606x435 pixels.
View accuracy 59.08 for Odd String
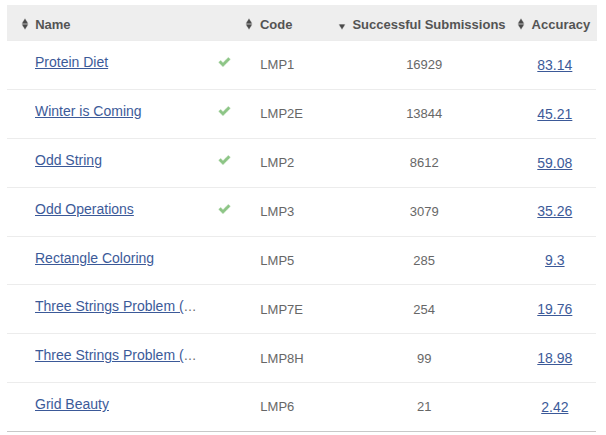(555, 163)
